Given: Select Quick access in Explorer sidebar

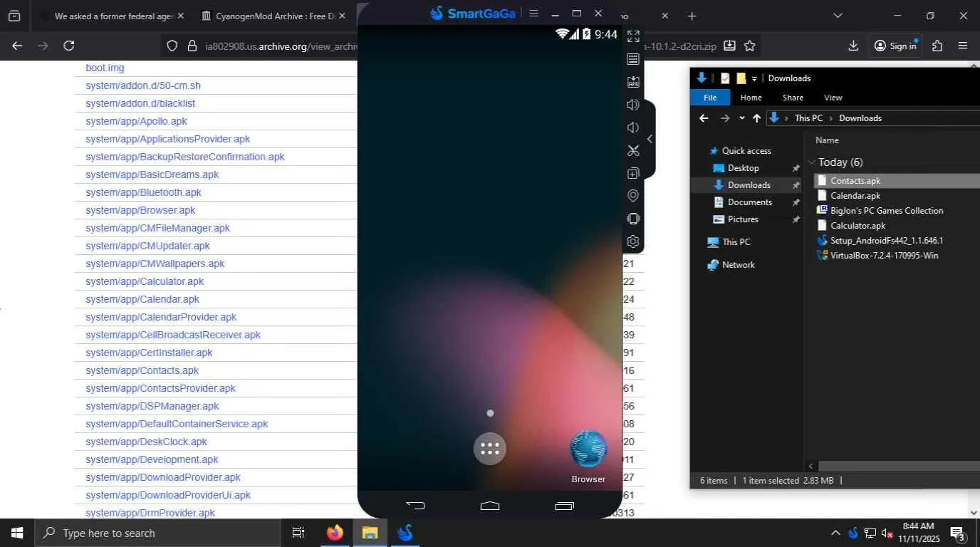Looking at the screenshot, I should point(746,151).
